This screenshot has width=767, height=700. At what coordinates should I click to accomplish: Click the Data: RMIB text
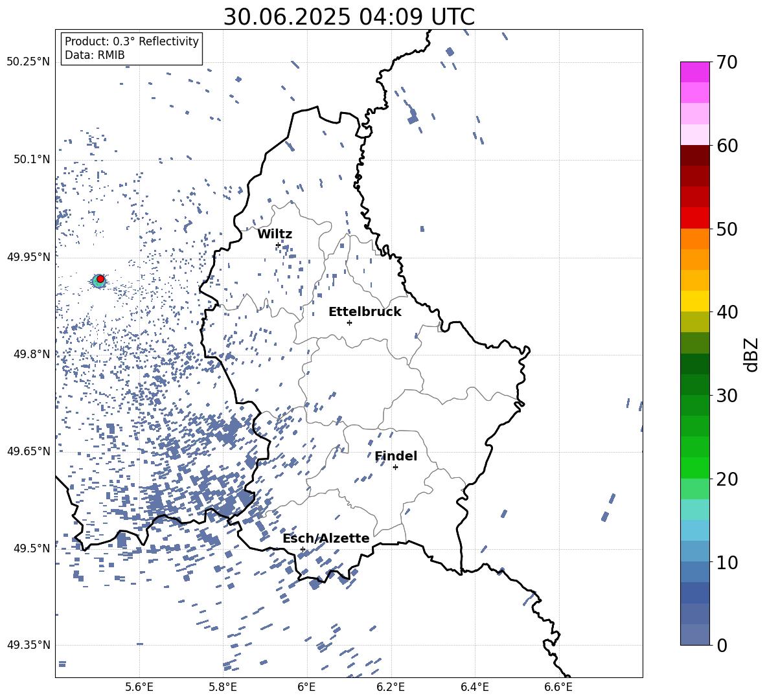click(x=95, y=55)
